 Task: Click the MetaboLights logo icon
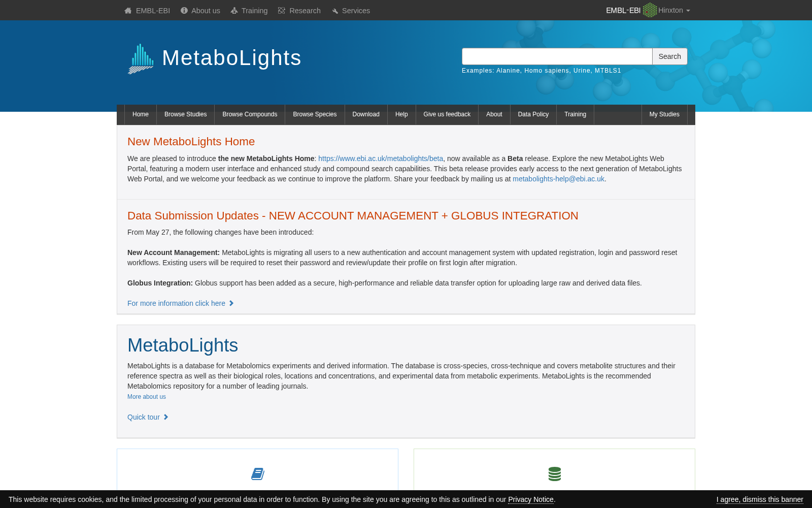pyautogui.click(x=141, y=59)
